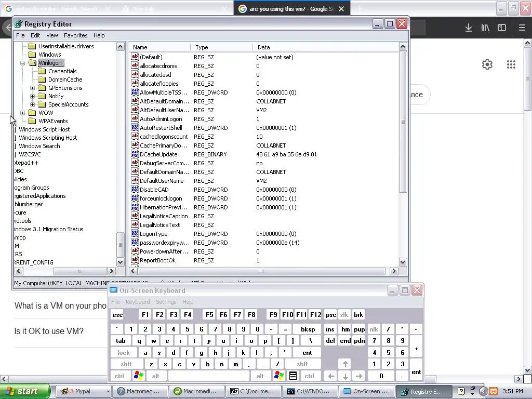
Task: Switch to C:\WINDO... command prompt taskbar item
Action: click(310, 392)
